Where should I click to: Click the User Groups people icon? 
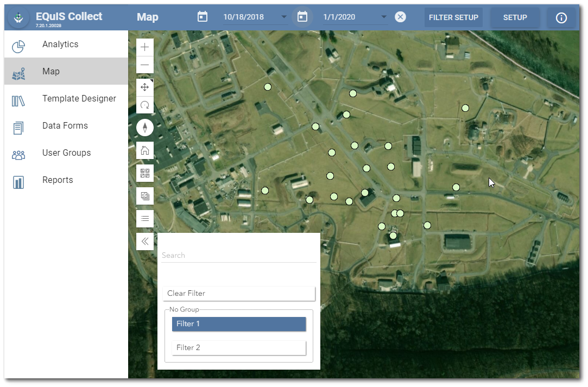click(18, 155)
